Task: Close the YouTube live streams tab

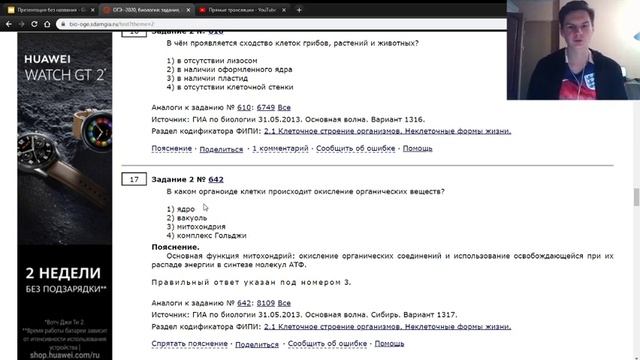Action: pos(284,10)
